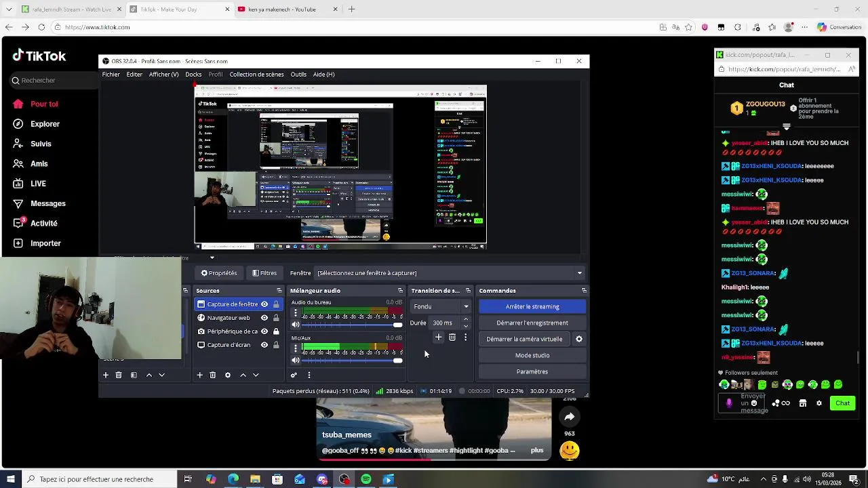Mute the Mic/Aux speaker icon
The image size is (868, 488).
296,360
